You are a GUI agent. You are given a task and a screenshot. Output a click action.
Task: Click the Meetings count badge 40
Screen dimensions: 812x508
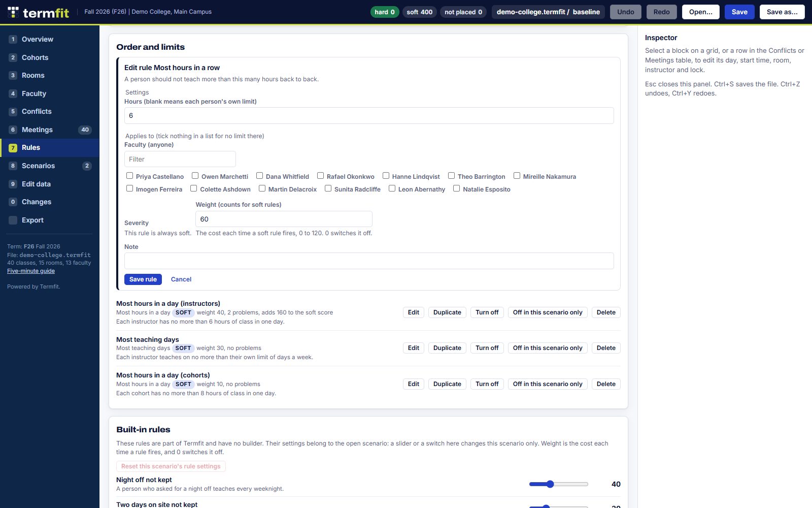tap(85, 130)
